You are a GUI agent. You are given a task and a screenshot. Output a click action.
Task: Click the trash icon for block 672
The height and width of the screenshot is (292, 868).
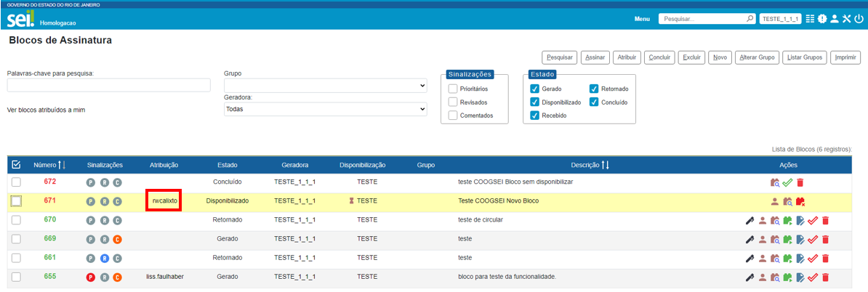tap(800, 182)
